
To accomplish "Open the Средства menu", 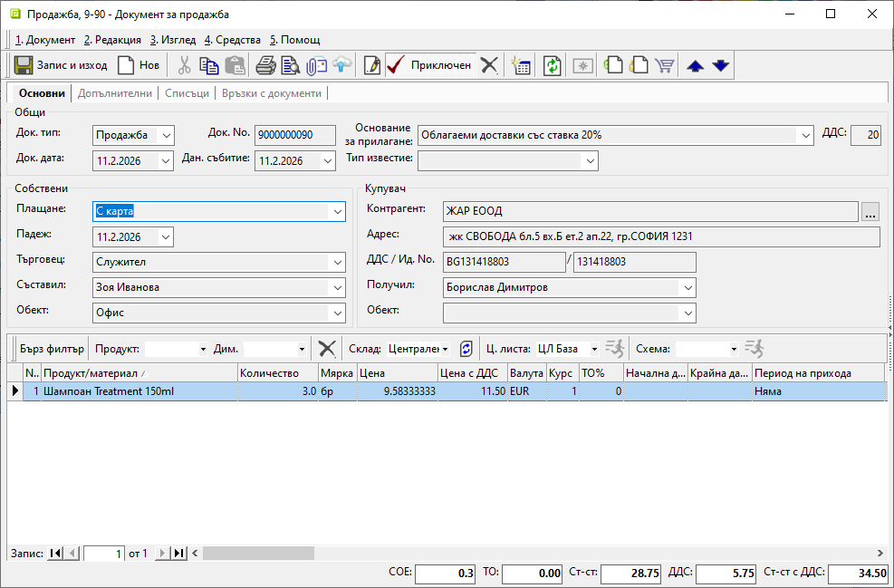I will 233,40.
